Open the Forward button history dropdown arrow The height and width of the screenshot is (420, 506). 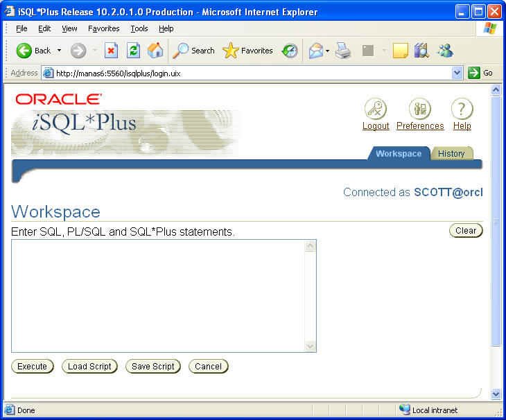(94, 51)
